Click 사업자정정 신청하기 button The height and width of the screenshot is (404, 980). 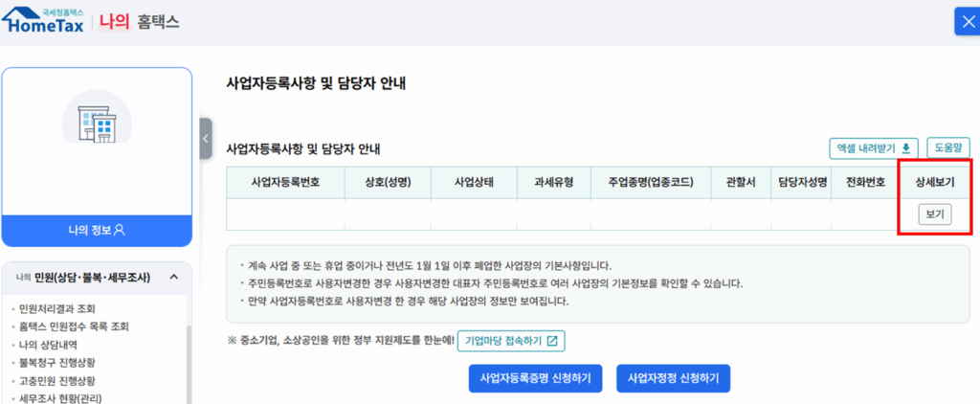click(673, 378)
